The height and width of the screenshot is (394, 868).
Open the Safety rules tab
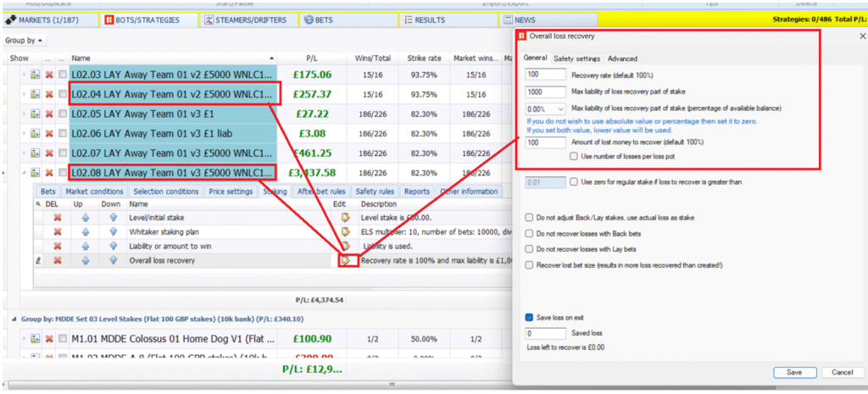376,191
